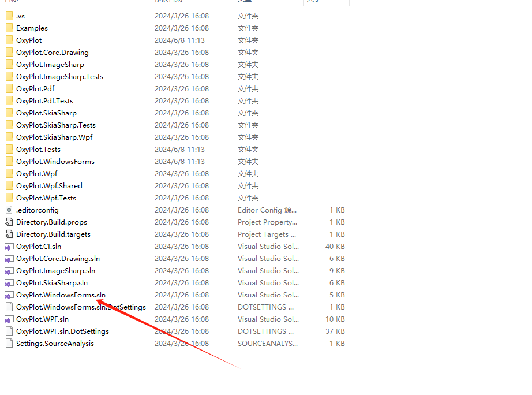Click the 10 KB size of OxyPlot.WPF.sln
The height and width of the screenshot is (395, 532).
(x=335, y=319)
